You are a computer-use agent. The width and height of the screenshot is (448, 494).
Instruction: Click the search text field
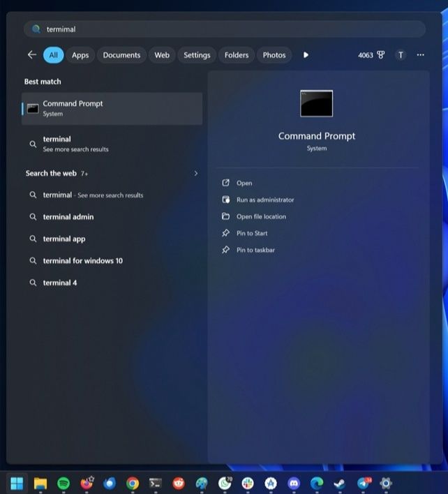click(225, 29)
